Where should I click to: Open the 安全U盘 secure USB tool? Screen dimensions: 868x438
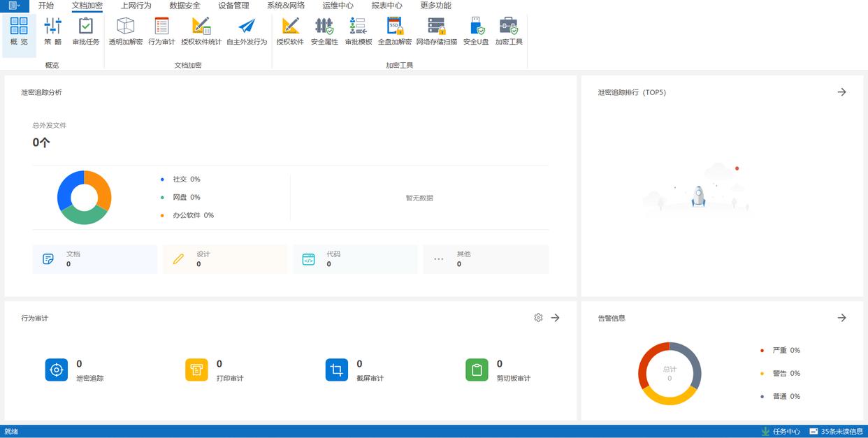[x=476, y=31]
